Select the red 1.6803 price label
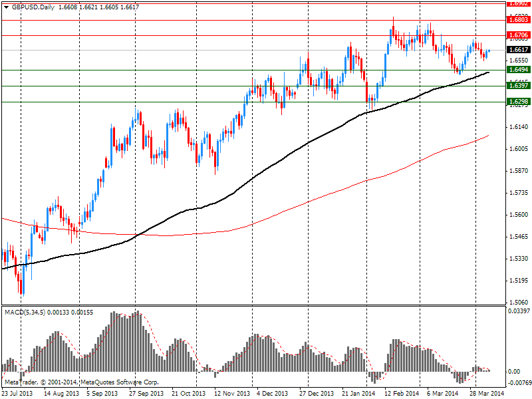This screenshot has height=399, width=532. 519,20
